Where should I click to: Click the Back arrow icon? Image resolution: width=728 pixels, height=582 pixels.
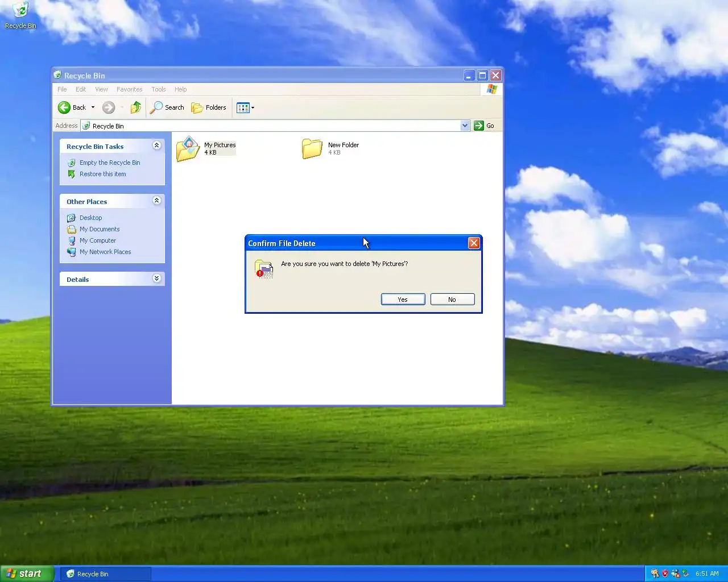[x=64, y=107]
